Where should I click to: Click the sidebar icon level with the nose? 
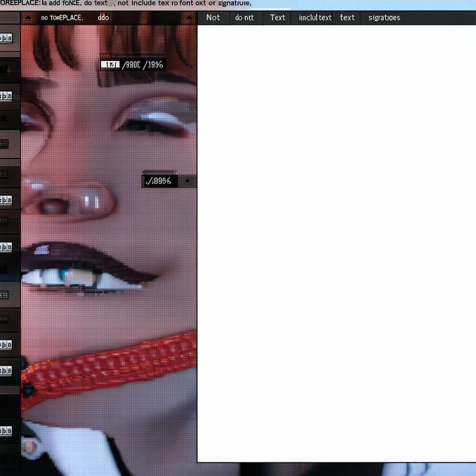6,200
